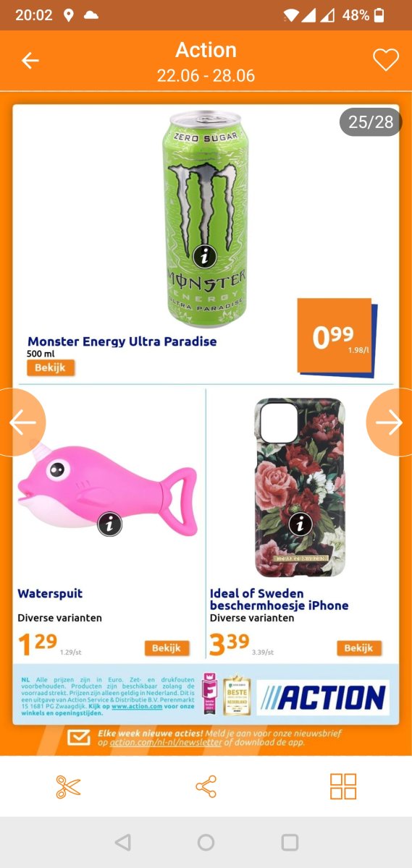Tap the floral iPhone case image
This screenshot has width=412, height=868.
click(299, 487)
